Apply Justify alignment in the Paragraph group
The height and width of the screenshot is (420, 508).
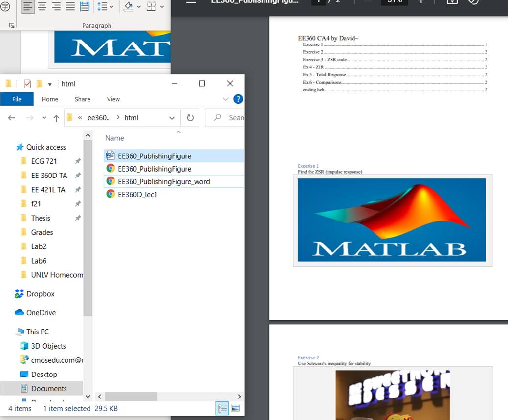[x=70, y=6]
